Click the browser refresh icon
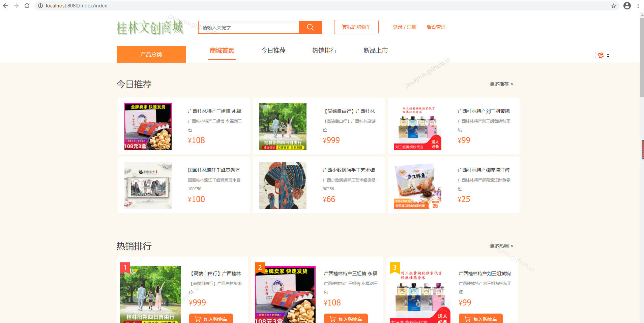The width and height of the screenshot is (644, 323). [x=27, y=5]
